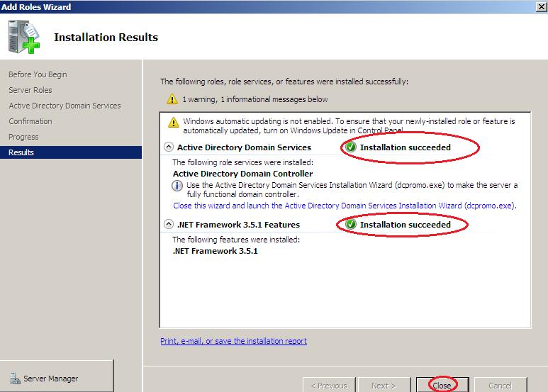The height and width of the screenshot is (392, 548).
Task: Select the Active Directory Domain Services step in sidebar
Action: point(65,106)
